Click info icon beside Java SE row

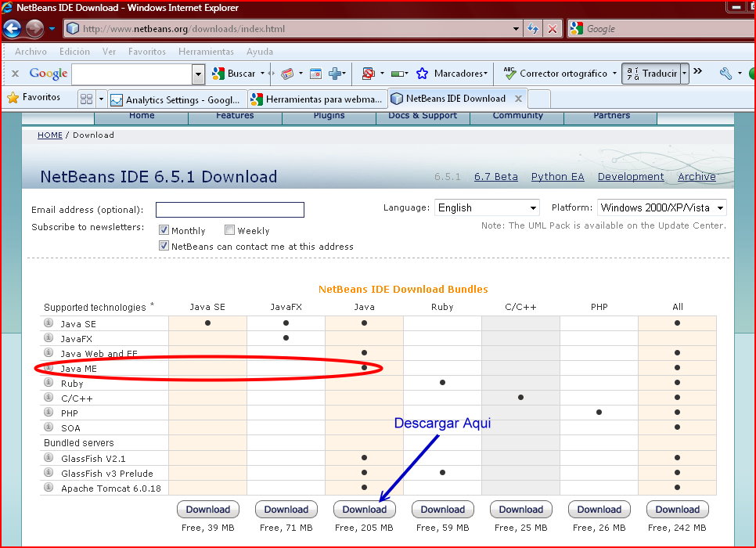(49, 323)
